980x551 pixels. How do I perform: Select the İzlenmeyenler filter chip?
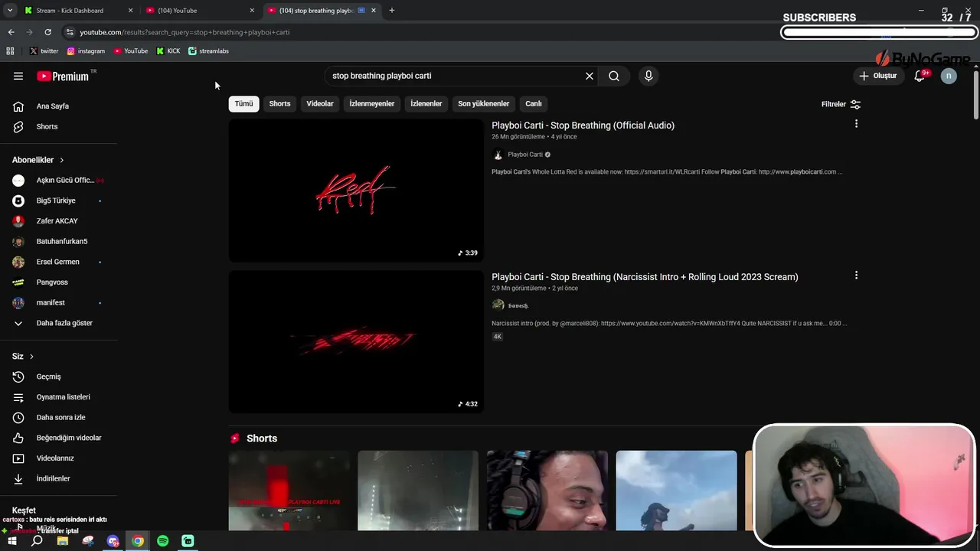(x=372, y=103)
